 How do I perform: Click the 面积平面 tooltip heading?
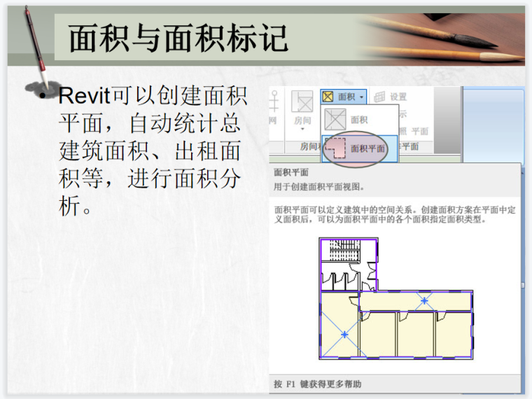pos(291,172)
